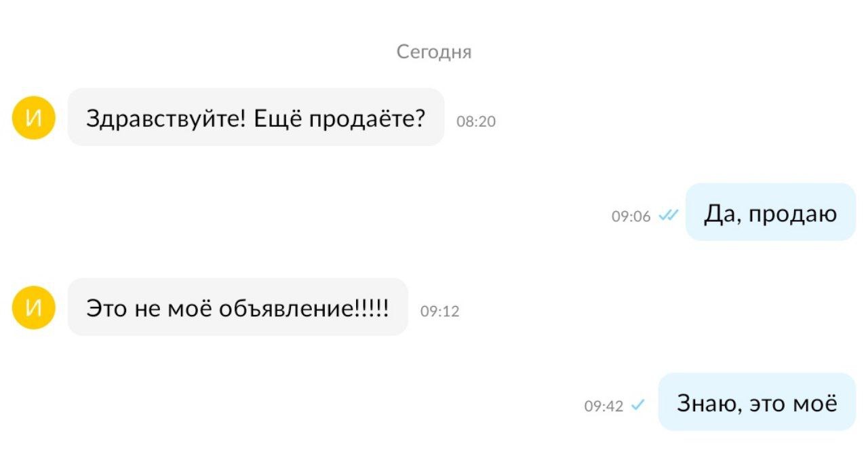868x452 pixels.
Task: Select the "Знаю, это моё" message bubble
Action: (757, 402)
